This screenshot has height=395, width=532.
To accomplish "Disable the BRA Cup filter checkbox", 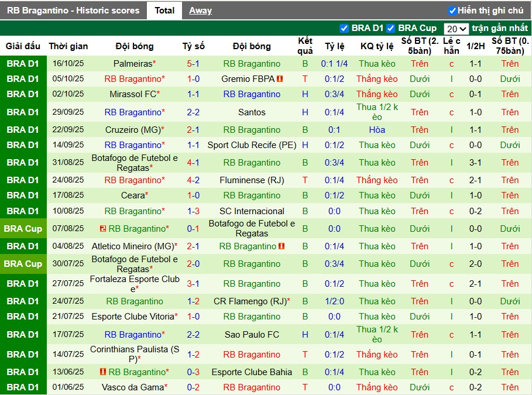I will tap(390, 28).
